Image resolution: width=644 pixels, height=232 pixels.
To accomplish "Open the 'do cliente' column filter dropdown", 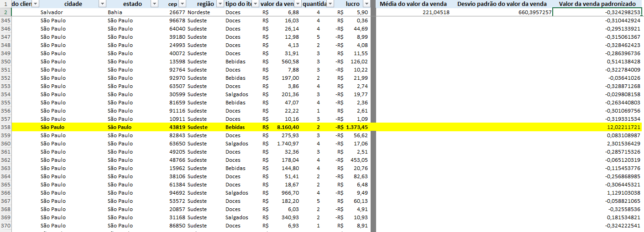I will click(x=36, y=4).
